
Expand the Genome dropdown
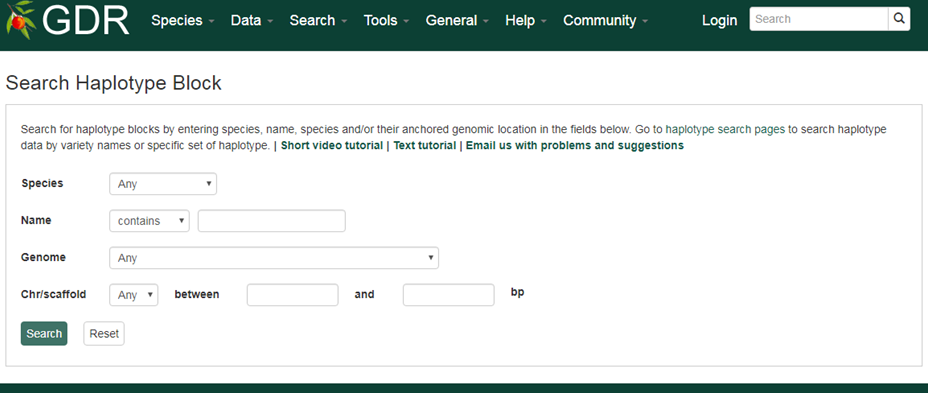(x=274, y=257)
